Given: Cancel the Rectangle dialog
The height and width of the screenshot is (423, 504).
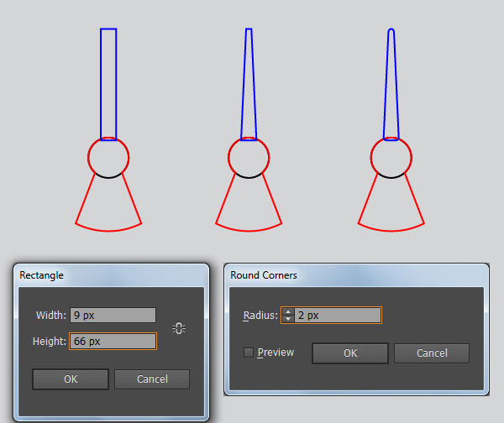Looking at the screenshot, I should tap(152, 379).
